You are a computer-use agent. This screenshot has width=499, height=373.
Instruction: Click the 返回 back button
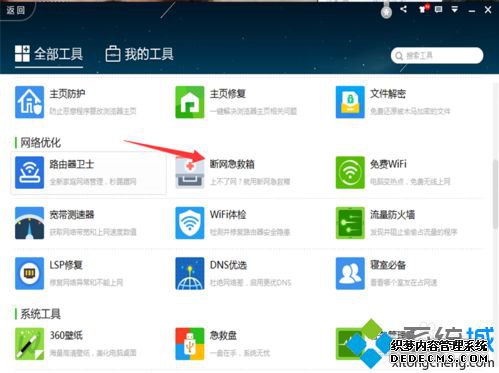(x=16, y=10)
